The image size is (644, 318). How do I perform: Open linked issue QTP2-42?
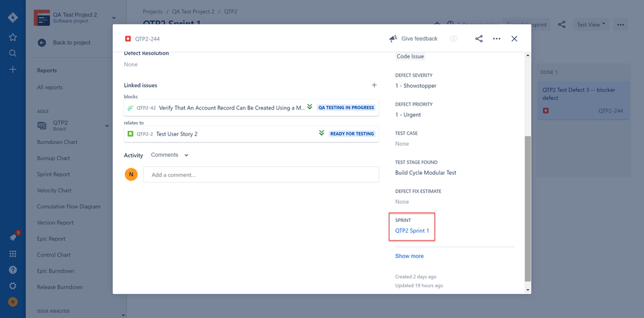pyautogui.click(x=251, y=108)
